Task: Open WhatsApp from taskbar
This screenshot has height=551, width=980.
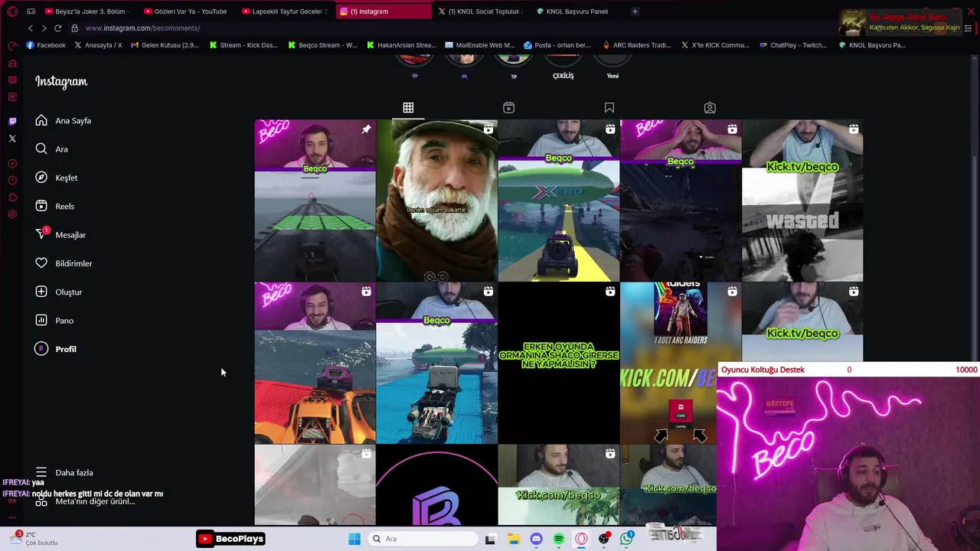Action: pyautogui.click(x=627, y=539)
